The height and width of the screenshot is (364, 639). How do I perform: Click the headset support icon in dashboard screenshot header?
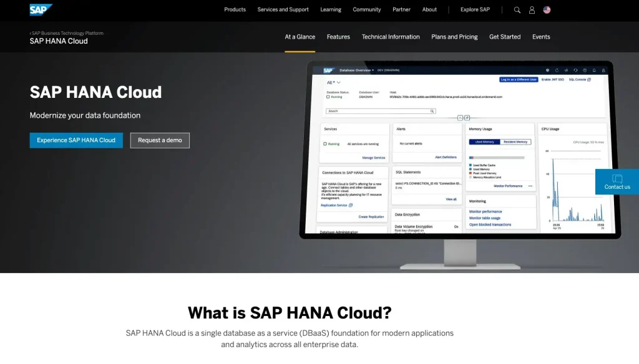pos(575,70)
